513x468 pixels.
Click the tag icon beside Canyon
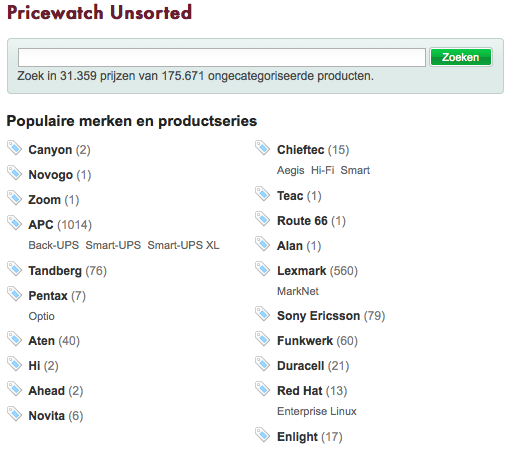(x=15, y=148)
